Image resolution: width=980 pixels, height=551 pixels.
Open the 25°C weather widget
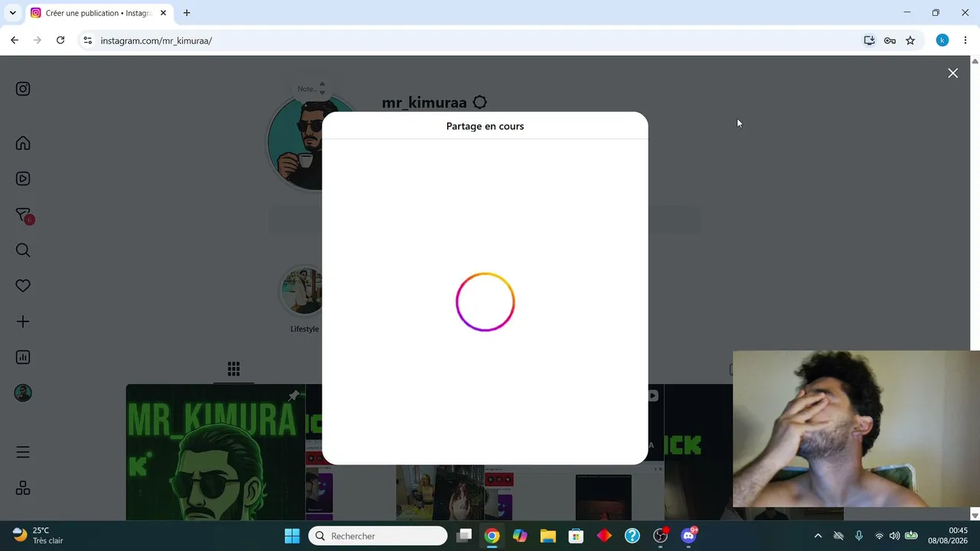[38, 536]
